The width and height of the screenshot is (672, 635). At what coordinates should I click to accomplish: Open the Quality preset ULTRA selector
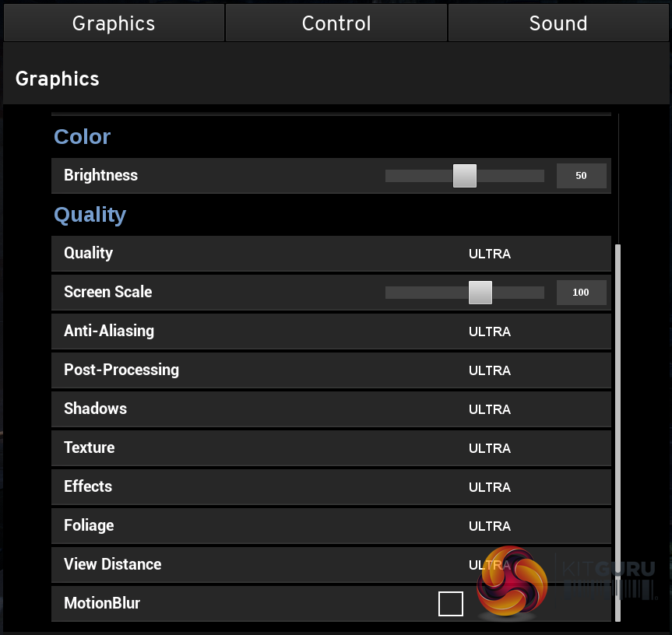coord(490,254)
